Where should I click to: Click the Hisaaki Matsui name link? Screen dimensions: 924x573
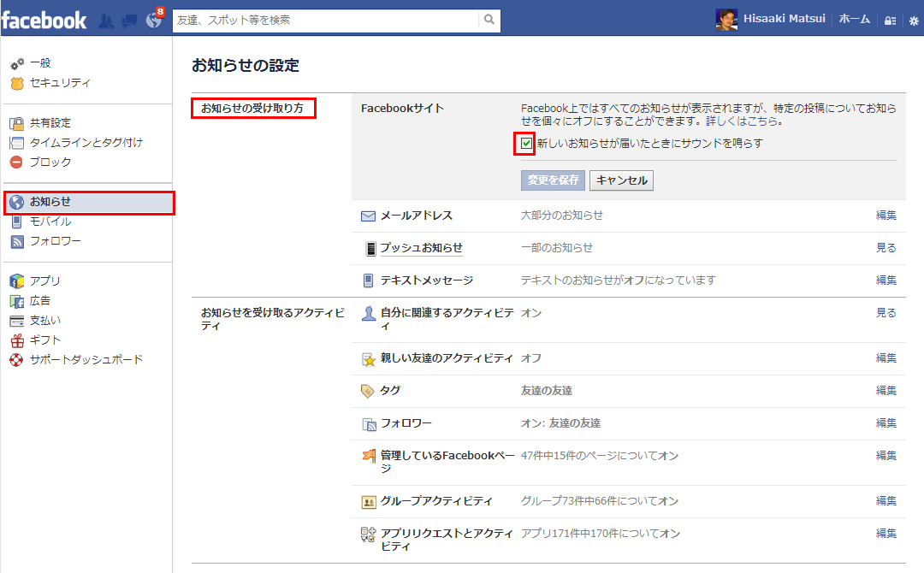(785, 19)
